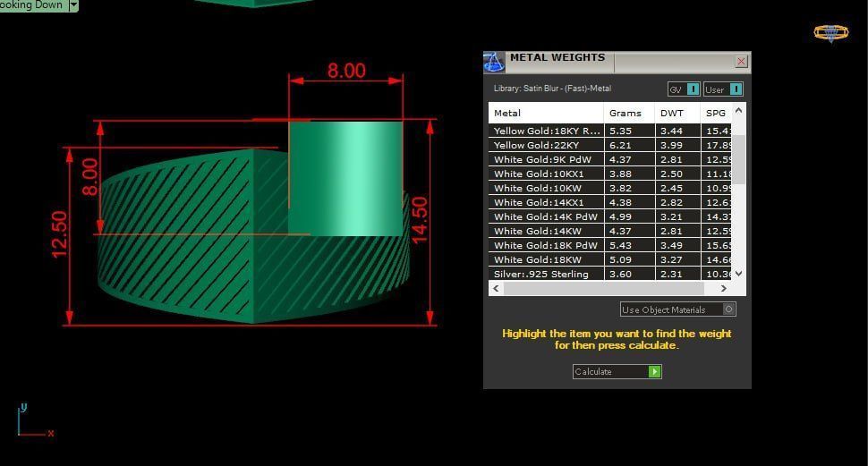
Task: Select the White Gold:14KW row
Action: pyautogui.click(x=610, y=232)
